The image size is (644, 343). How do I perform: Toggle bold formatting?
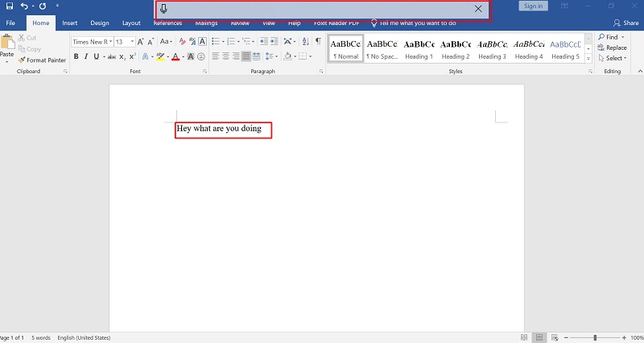(76, 56)
